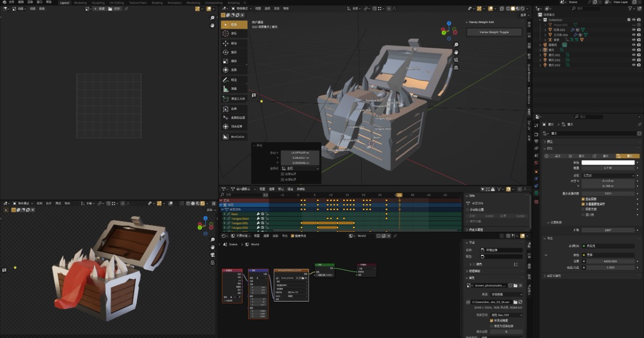The image size is (644, 338).
Task: Hide the Collection in the outliner
Action: (634, 20)
